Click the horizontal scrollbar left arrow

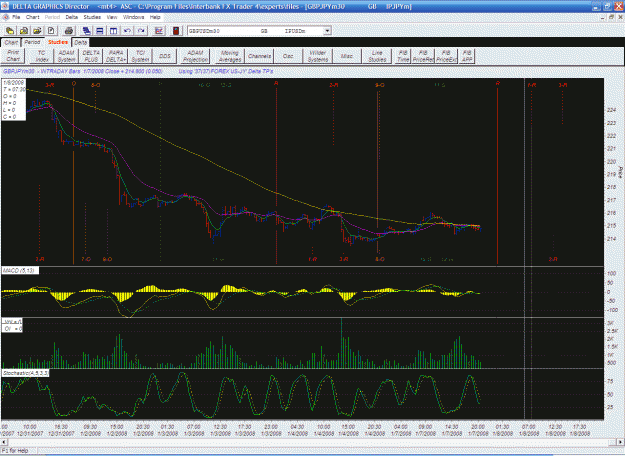click(4, 442)
